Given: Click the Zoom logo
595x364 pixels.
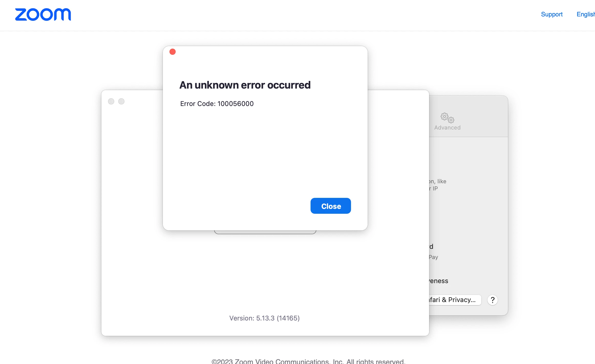Looking at the screenshot, I should (x=43, y=15).
